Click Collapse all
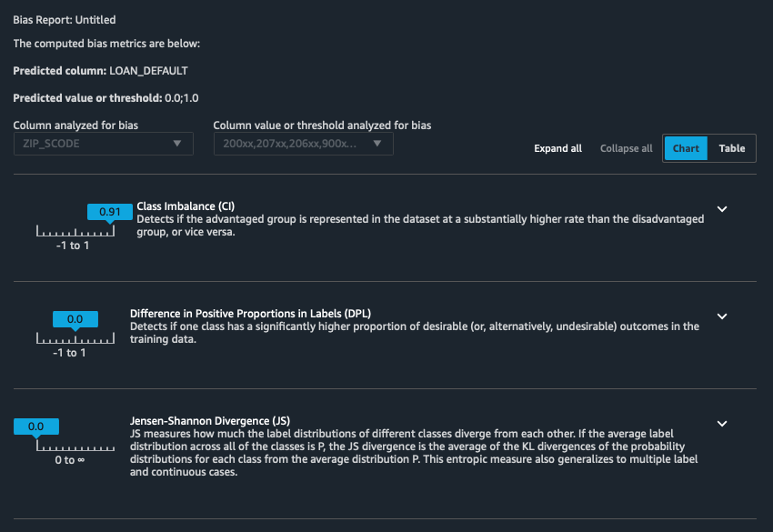 tap(626, 148)
